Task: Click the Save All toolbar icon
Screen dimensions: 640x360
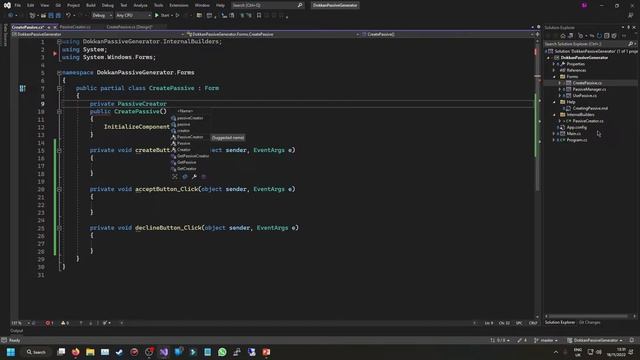Action: [x=58, y=16]
